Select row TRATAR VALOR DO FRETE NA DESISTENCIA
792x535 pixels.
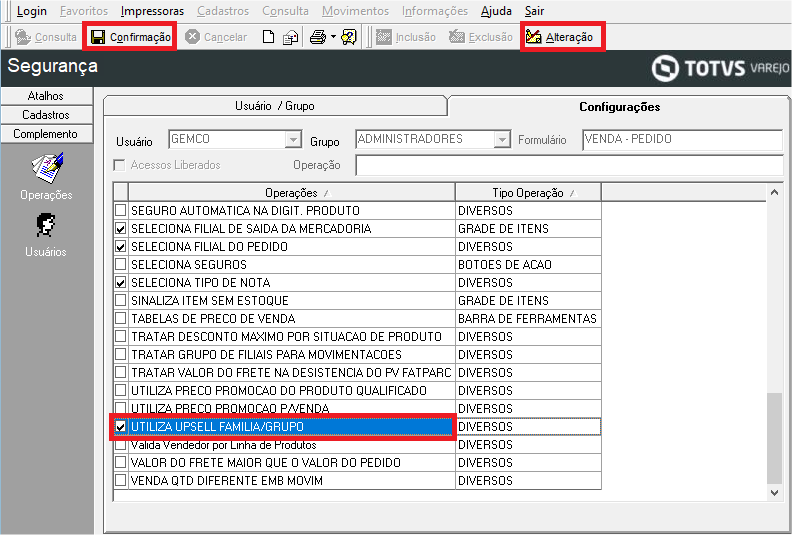[291, 373]
